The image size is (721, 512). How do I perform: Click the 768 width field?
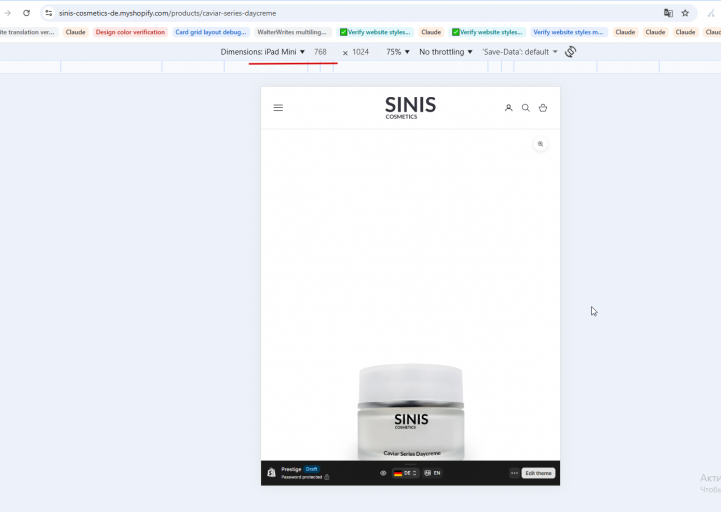coord(320,52)
